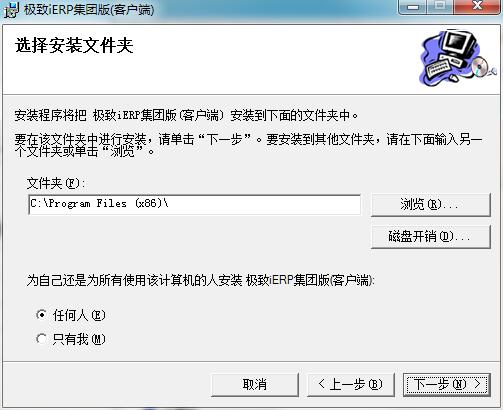Click the 文件夹(F): field label
The height and width of the screenshot is (410, 503).
point(56,183)
